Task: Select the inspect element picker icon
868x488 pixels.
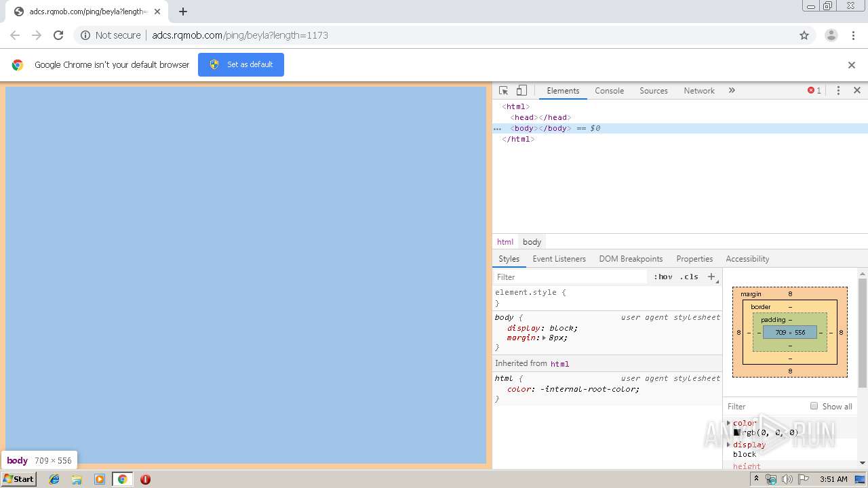Action: pos(503,91)
